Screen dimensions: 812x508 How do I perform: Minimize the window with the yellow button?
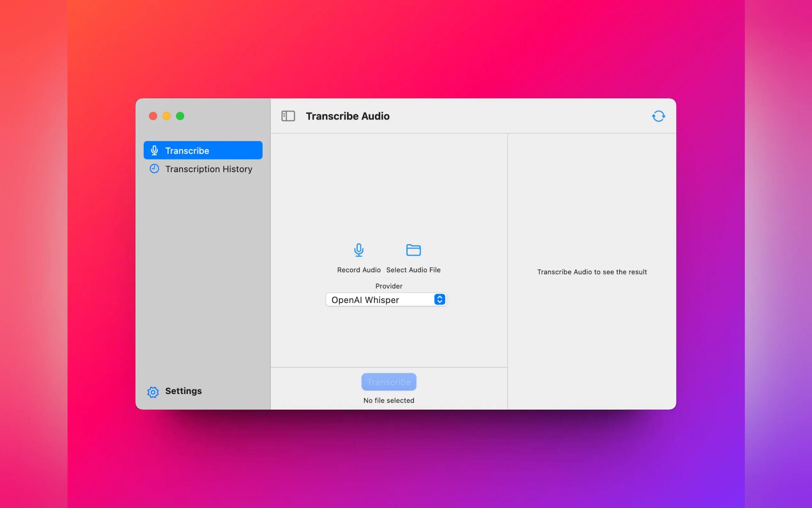(167, 116)
